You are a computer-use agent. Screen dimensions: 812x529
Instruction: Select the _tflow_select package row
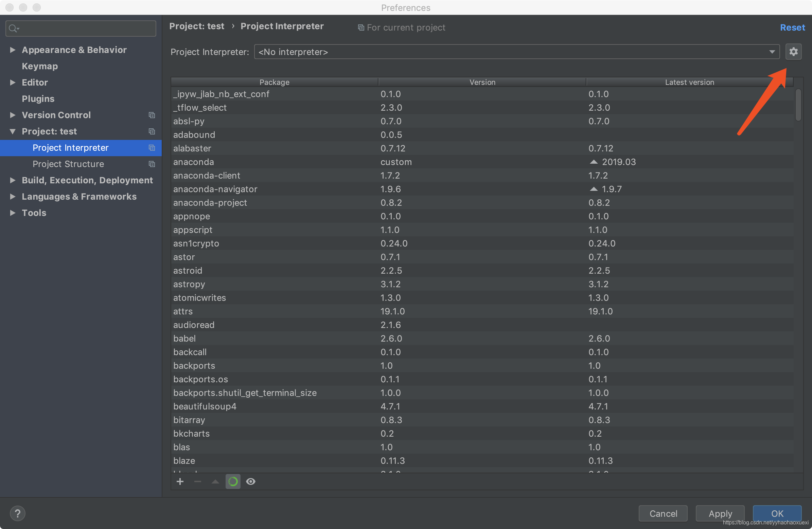point(482,107)
